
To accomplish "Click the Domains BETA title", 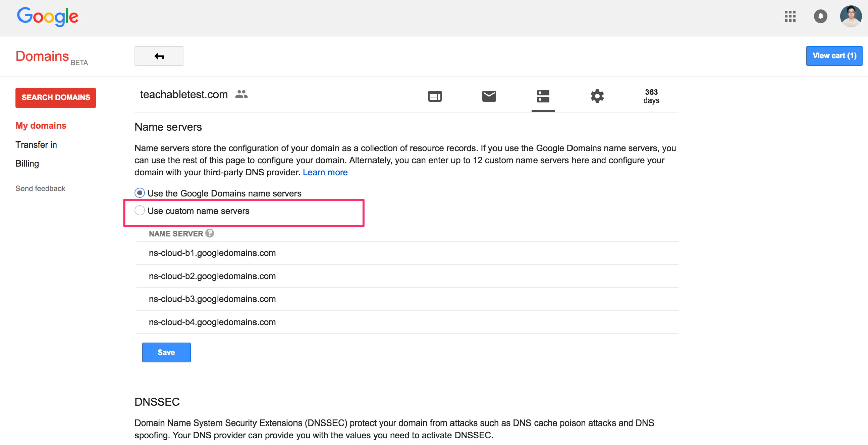I will 51,57.
